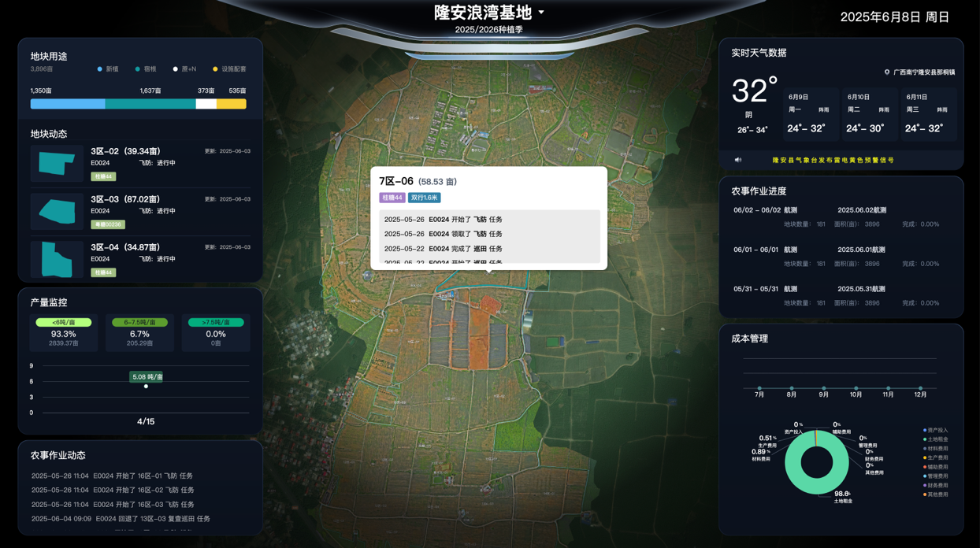Select the <6吨/亩 yield category

(x=64, y=322)
